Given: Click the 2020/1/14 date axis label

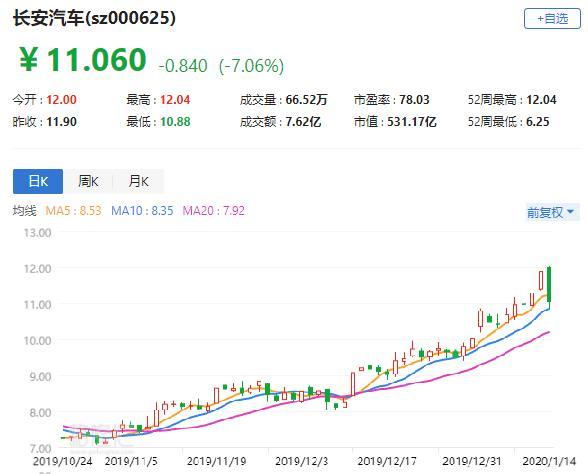Looking at the screenshot, I should pyautogui.click(x=549, y=461).
